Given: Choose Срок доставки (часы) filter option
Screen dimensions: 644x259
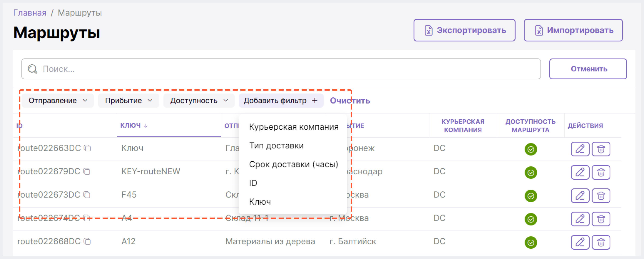Looking at the screenshot, I should [x=294, y=164].
